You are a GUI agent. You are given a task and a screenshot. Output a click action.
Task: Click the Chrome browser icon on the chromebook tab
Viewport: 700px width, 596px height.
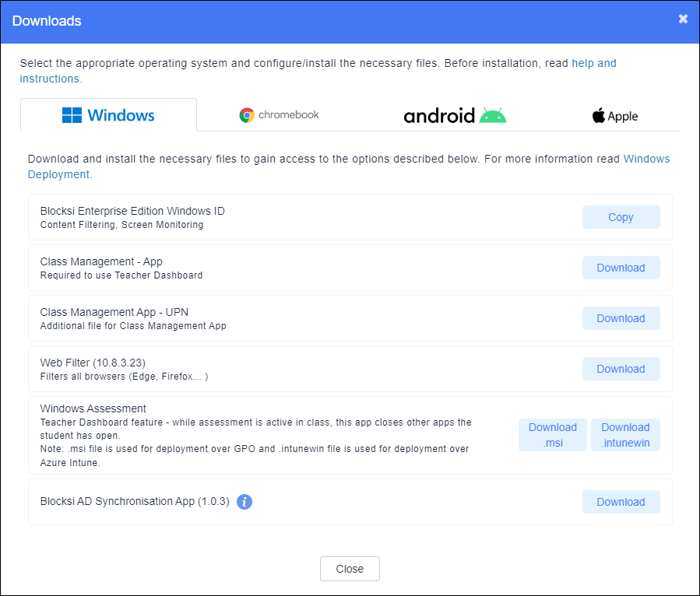click(x=247, y=114)
